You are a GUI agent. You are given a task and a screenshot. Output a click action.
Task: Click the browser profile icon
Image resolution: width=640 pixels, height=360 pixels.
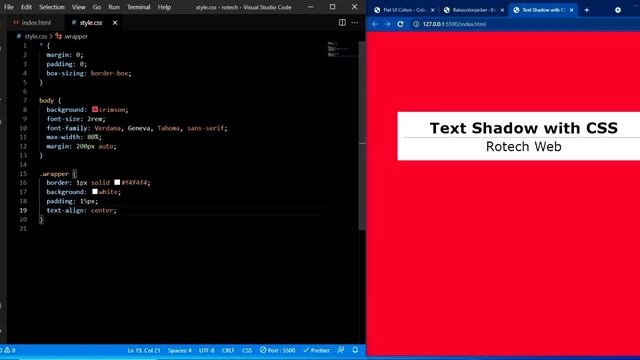click(x=618, y=10)
